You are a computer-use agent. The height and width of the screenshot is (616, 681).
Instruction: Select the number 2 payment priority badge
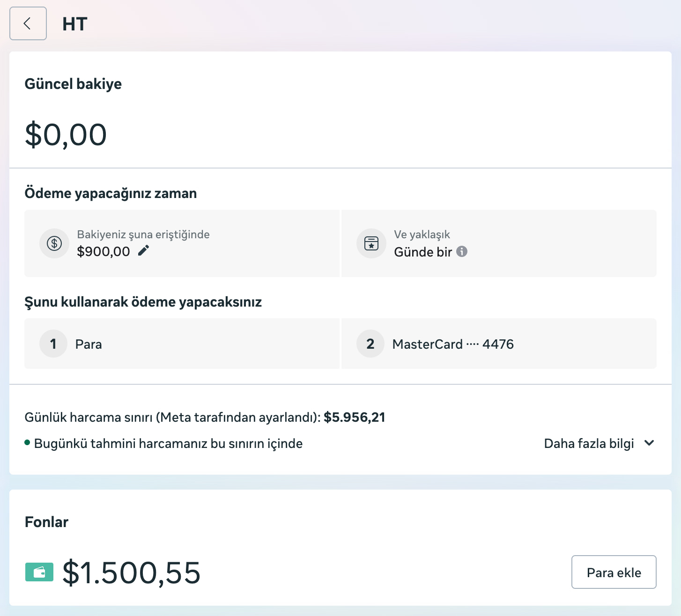370,344
